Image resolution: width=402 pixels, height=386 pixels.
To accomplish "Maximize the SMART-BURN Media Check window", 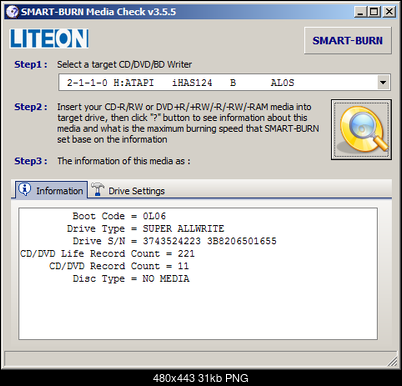I will (x=374, y=12).
